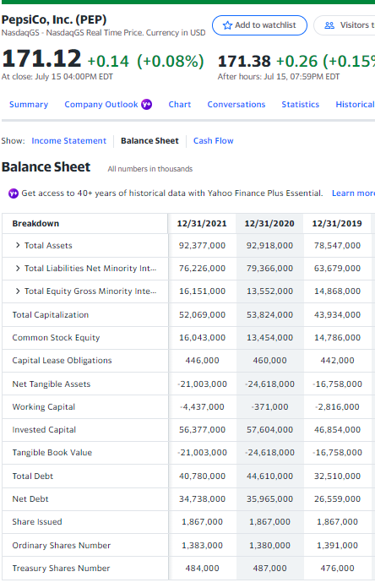The width and height of the screenshot is (375, 588).
Task: Select the Common Stock Equity row label
Action: [x=57, y=337]
